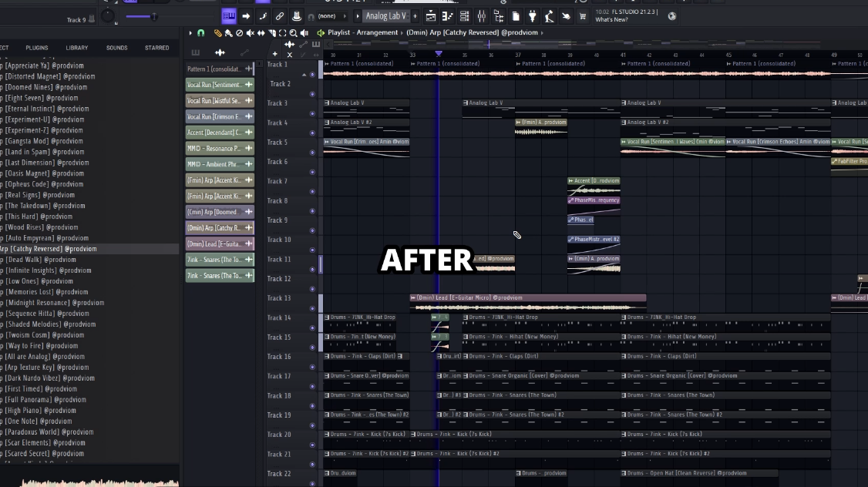The width and height of the screenshot is (868, 487).
Task: Open the Mixer from the top toolbar
Action: 481,16
